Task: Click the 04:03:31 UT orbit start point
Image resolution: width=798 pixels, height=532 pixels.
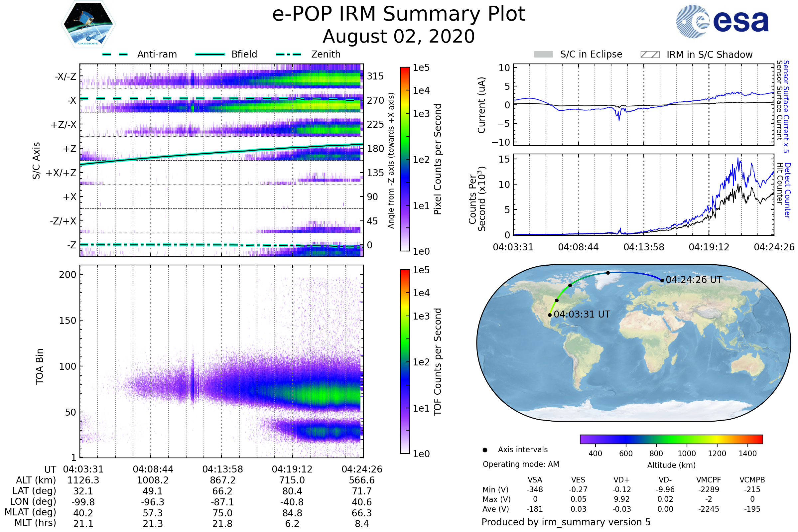Action: click(x=550, y=315)
